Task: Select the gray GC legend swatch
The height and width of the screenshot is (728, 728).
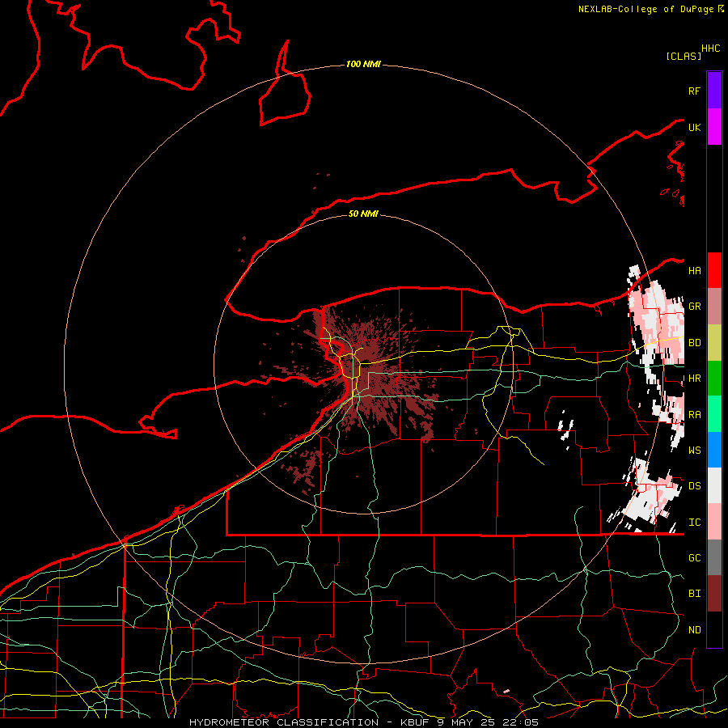Action: click(714, 557)
